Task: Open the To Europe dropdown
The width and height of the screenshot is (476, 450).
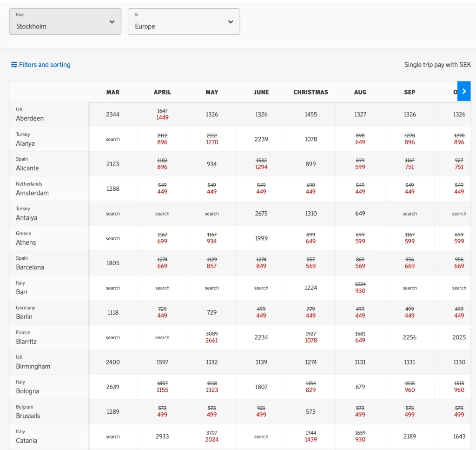Action: coord(184,21)
